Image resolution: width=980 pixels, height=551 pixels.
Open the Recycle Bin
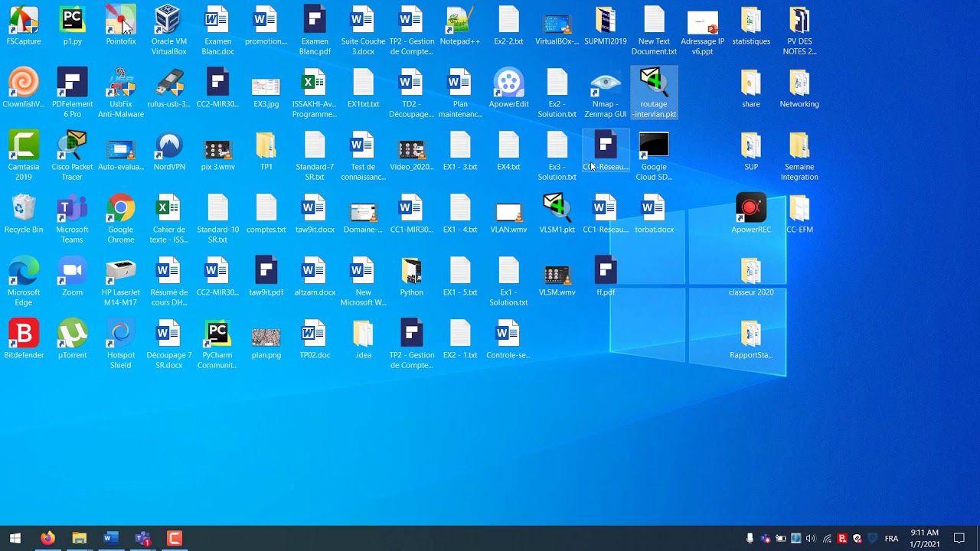[x=24, y=209]
